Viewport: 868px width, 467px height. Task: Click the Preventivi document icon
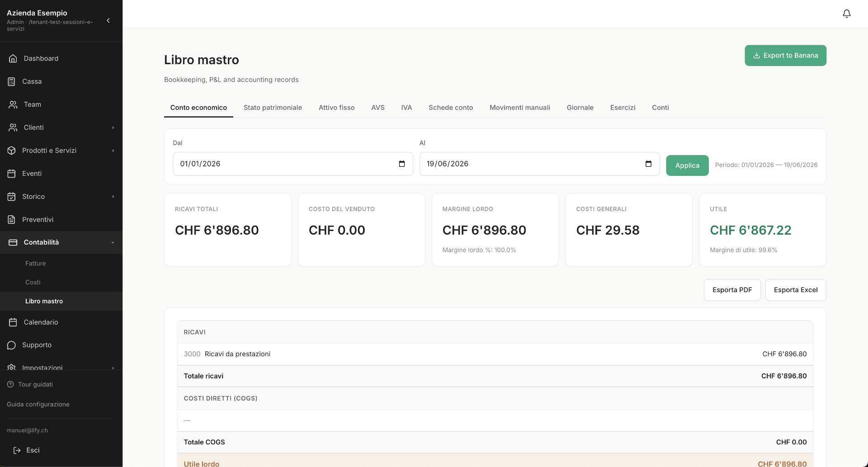click(12, 220)
